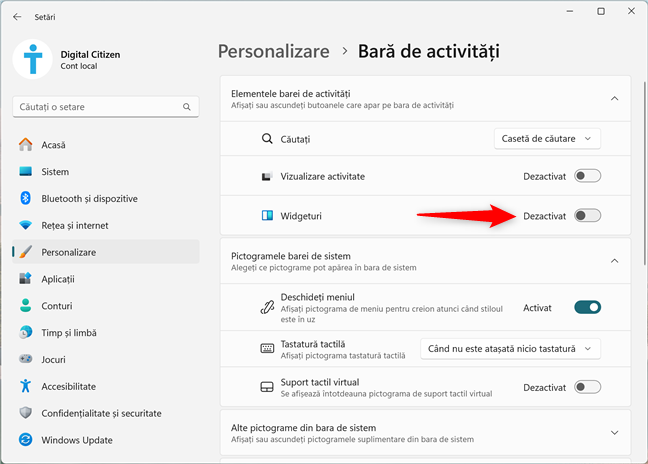Disable the Deschideți meniul toggle
The width and height of the screenshot is (648, 464).
[x=587, y=307]
